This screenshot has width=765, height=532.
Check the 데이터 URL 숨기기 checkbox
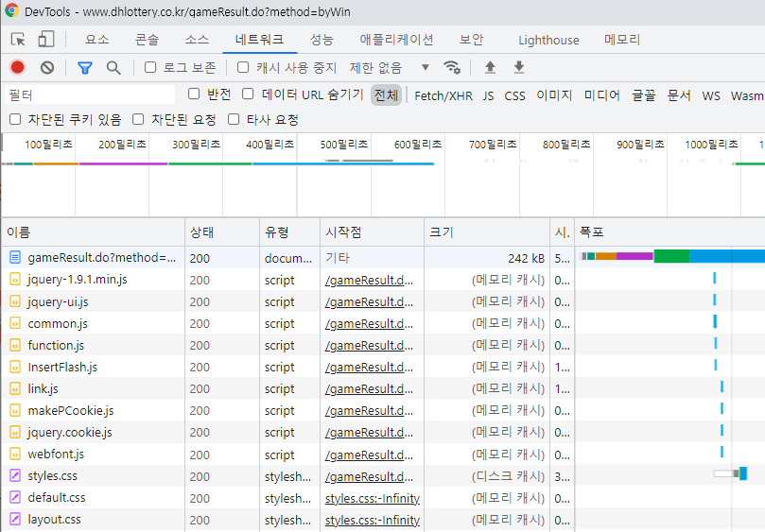[x=248, y=94]
